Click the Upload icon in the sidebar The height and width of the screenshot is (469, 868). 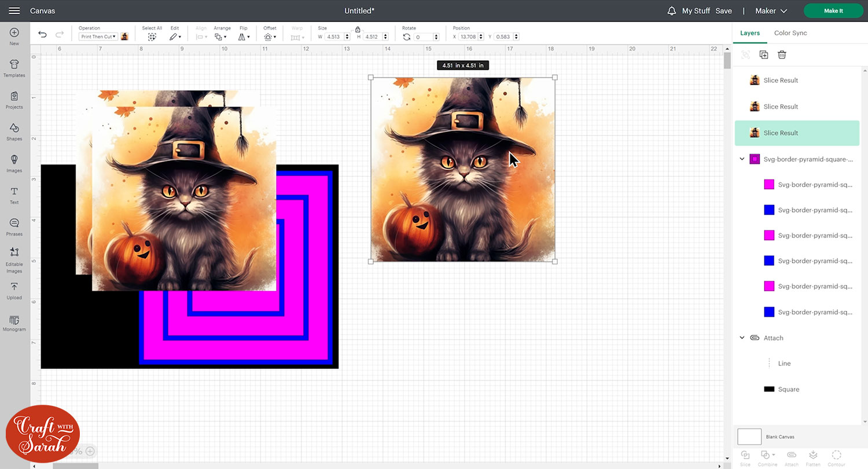(14, 290)
